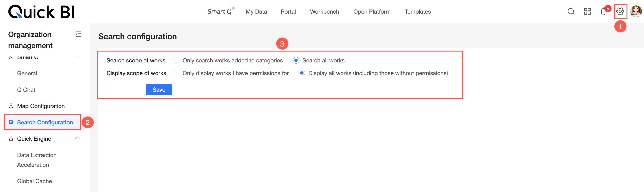Switch to the Workbench tab

pos(324,12)
